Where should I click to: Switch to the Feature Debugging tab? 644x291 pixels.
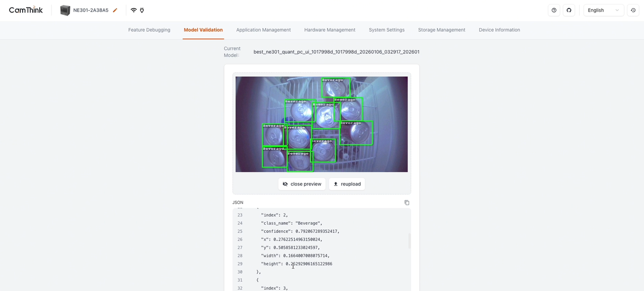pyautogui.click(x=149, y=30)
